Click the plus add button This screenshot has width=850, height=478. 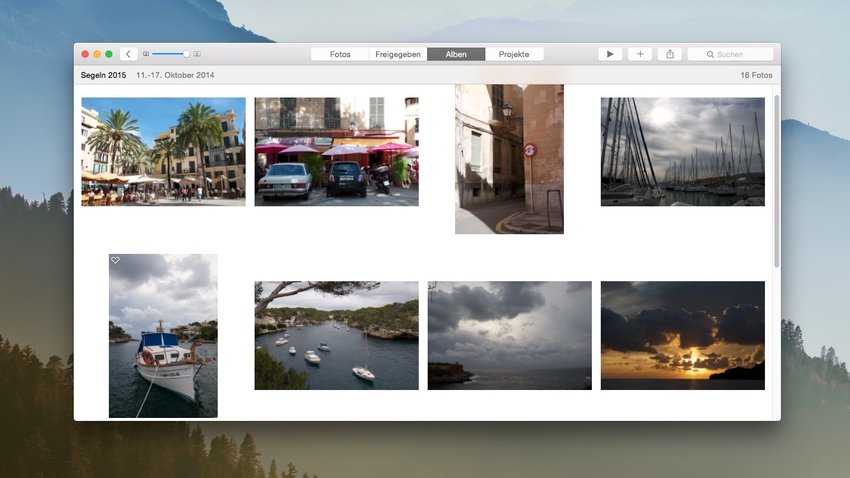(x=640, y=54)
